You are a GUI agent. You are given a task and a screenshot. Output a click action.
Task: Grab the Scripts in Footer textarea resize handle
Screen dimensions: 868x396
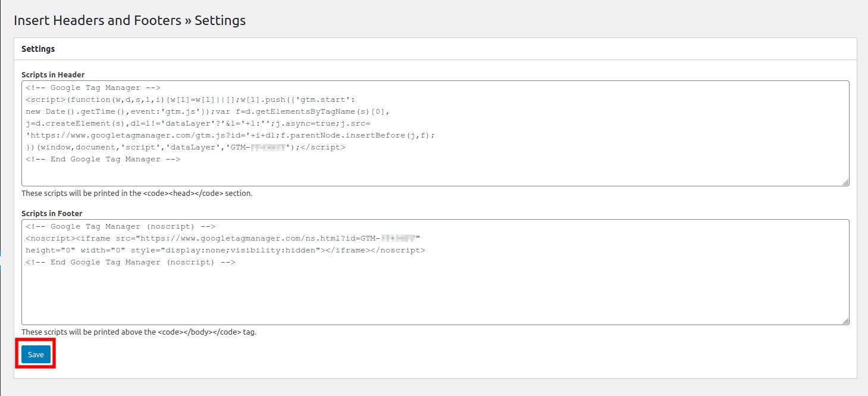pos(845,322)
